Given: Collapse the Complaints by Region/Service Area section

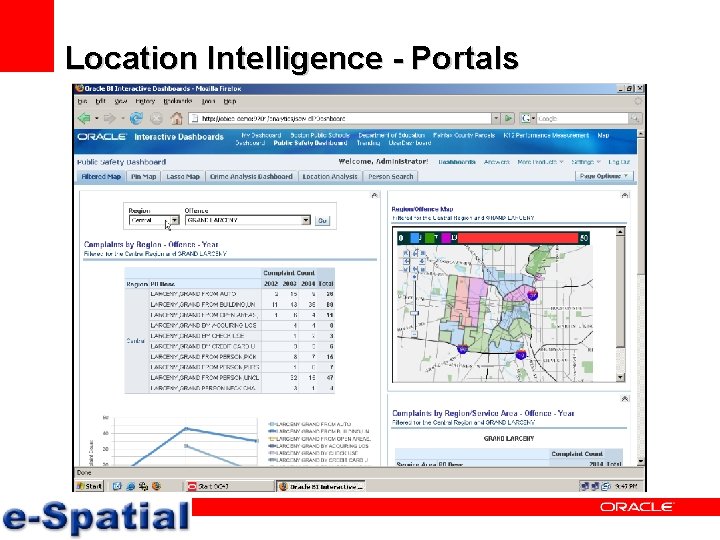Looking at the screenshot, I should click(x=624, y=399).
